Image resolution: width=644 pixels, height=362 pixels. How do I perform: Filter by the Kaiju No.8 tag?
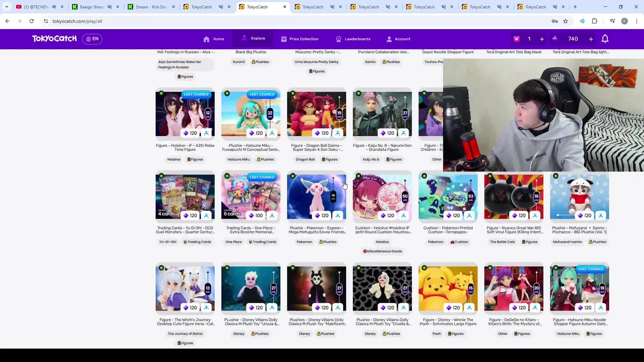(x=371, y=159)
